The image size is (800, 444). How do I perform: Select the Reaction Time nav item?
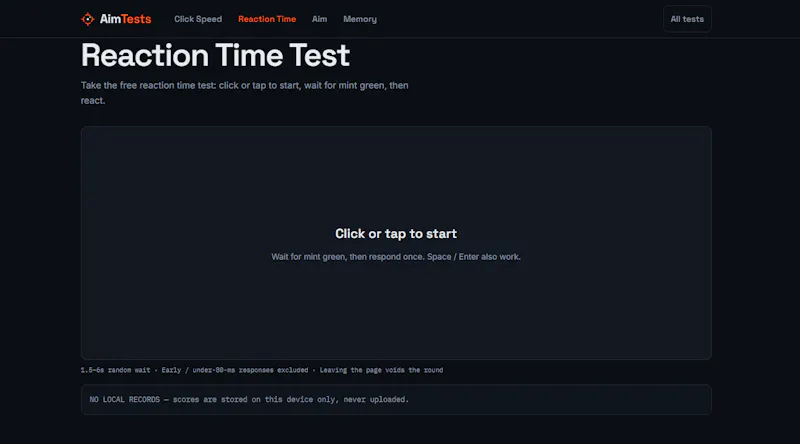point(267,19)
